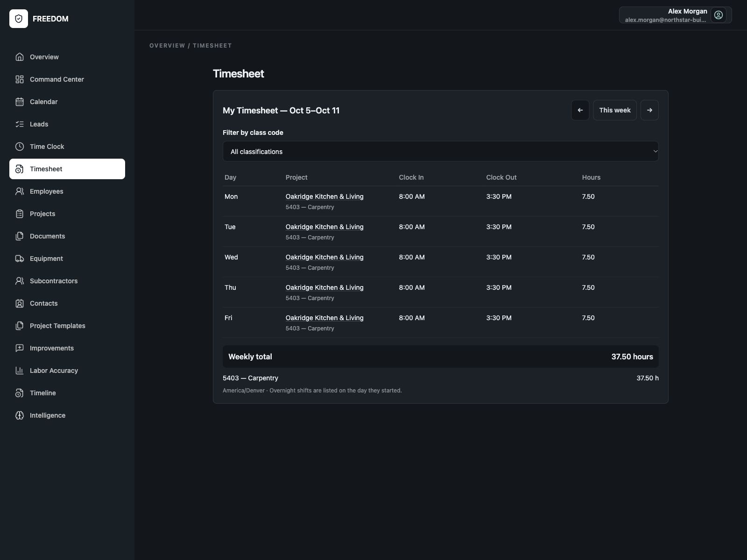Click the Clock In column header
747x560 pixels.
(x=411, y=177)
